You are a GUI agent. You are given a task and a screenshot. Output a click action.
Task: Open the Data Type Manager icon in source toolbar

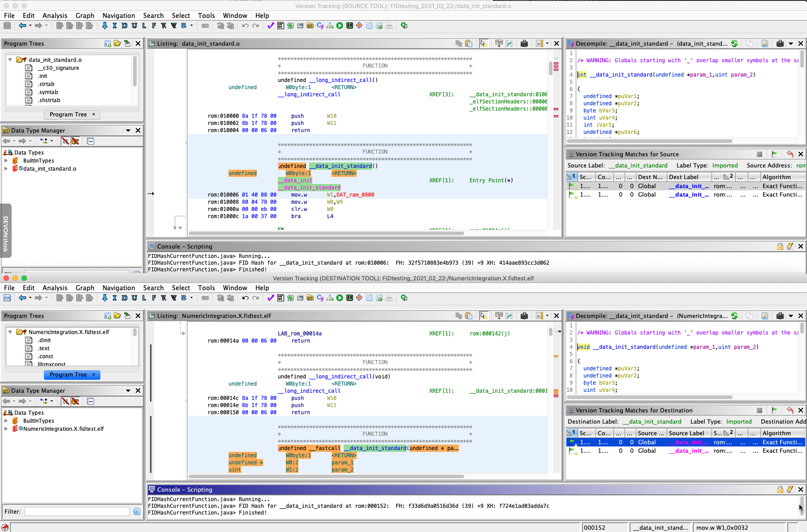[x=310, y=26]
